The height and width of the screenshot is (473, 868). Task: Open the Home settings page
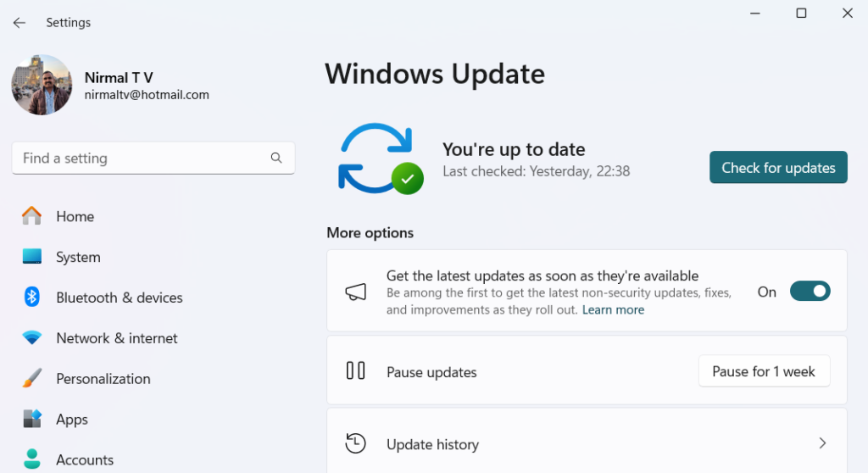[75, 216]
